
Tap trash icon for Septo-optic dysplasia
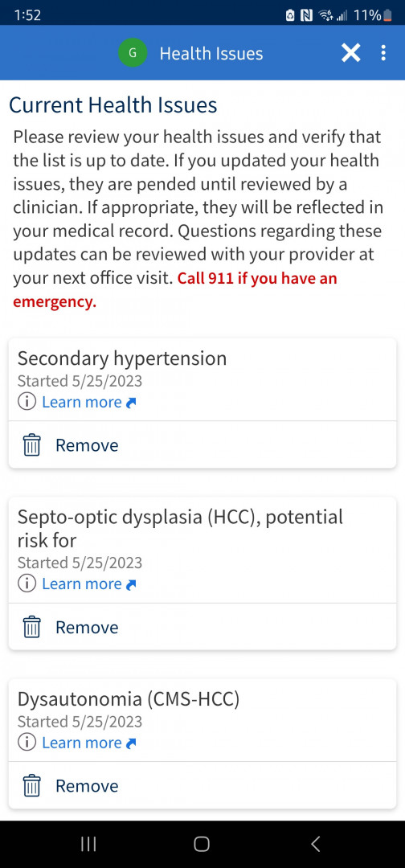click(x=32, y=627)
